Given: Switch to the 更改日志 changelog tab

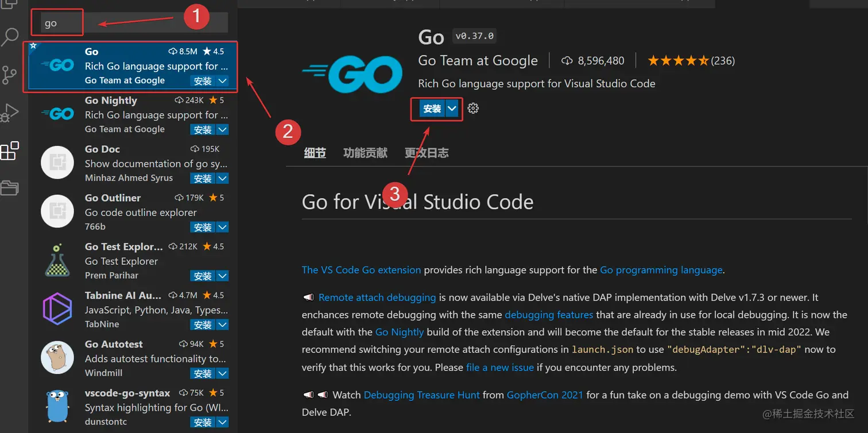Looking at the screenshot, I should pos(427,153).
